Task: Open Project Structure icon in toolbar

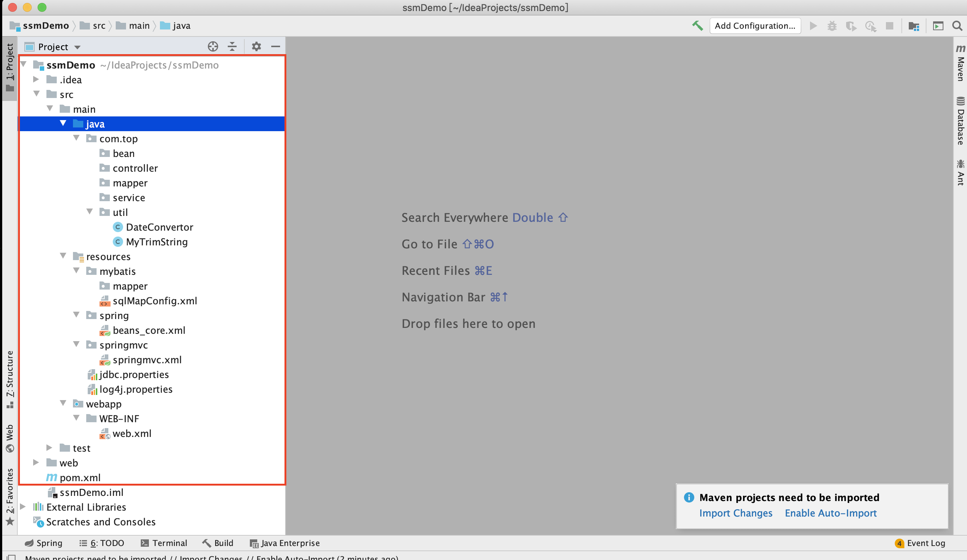Action: point(914,26)
